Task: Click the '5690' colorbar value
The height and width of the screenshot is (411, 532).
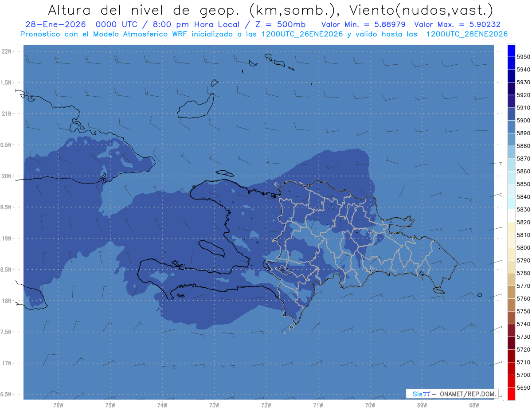Action: pyautogui.click(x=523, y=388)
